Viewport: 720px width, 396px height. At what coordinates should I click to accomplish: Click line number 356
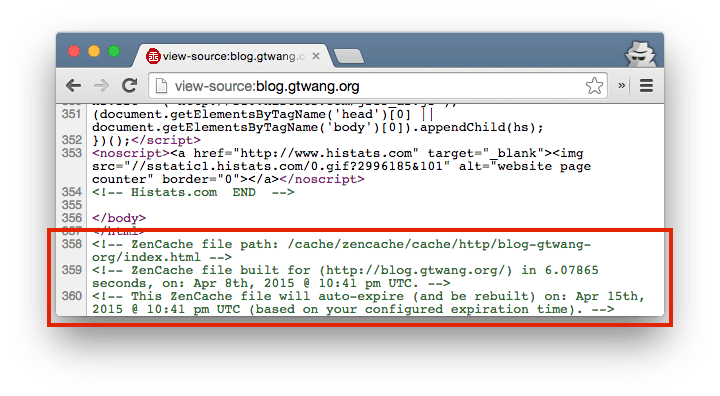pos(72,218)
